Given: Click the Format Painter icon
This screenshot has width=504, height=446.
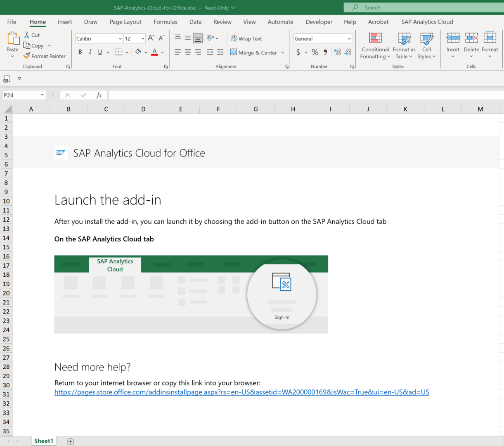Looking at the screenshot, I should 45,56.
